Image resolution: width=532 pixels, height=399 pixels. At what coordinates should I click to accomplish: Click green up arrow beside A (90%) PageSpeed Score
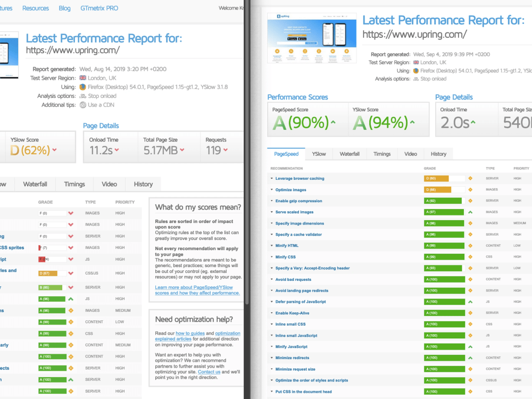(x=333, y=122)
